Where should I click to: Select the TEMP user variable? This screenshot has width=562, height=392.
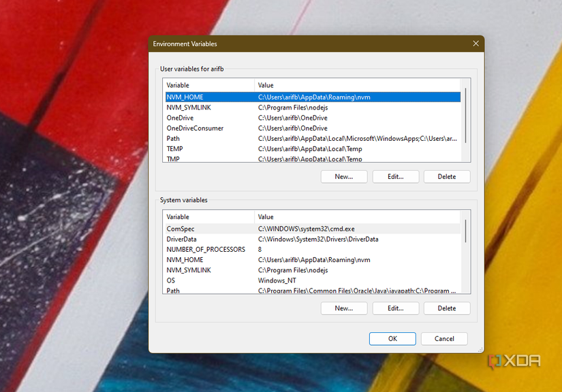click(175, 148)
